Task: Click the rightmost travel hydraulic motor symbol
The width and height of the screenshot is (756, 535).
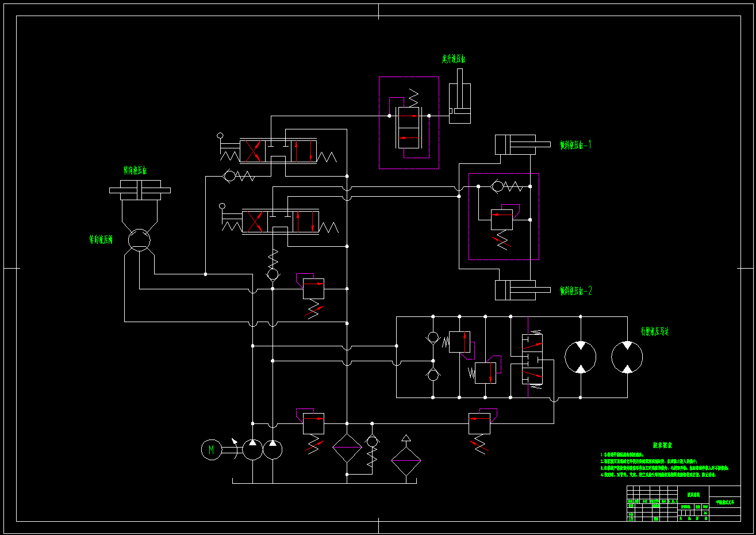Action: (627, 357)
